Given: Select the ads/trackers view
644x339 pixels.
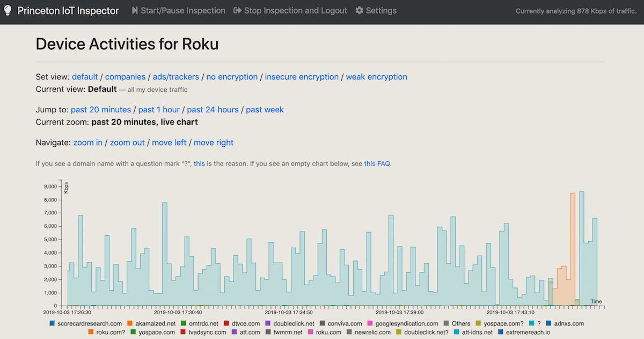Looking at the screenshot, I should pyautogui.click(x=176, y=77).
